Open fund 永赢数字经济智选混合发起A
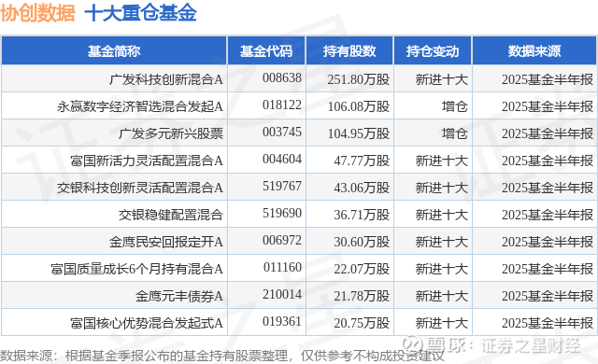 click(x=140, y=106)
